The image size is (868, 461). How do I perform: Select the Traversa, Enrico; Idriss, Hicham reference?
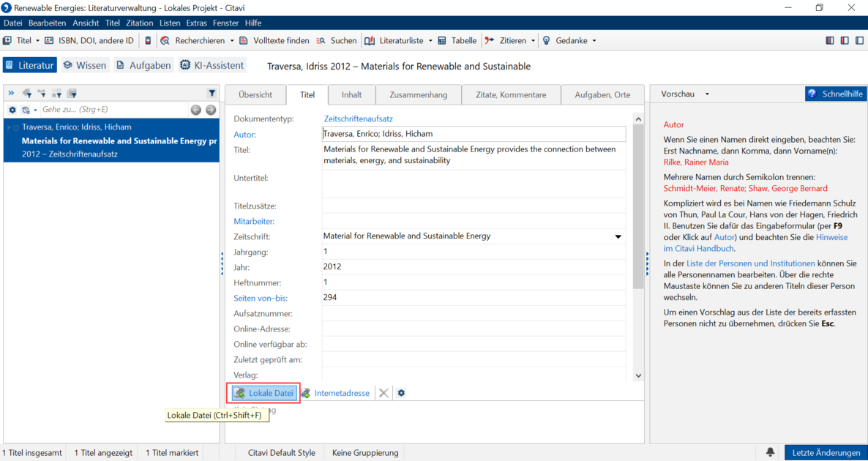pos(111,140)
